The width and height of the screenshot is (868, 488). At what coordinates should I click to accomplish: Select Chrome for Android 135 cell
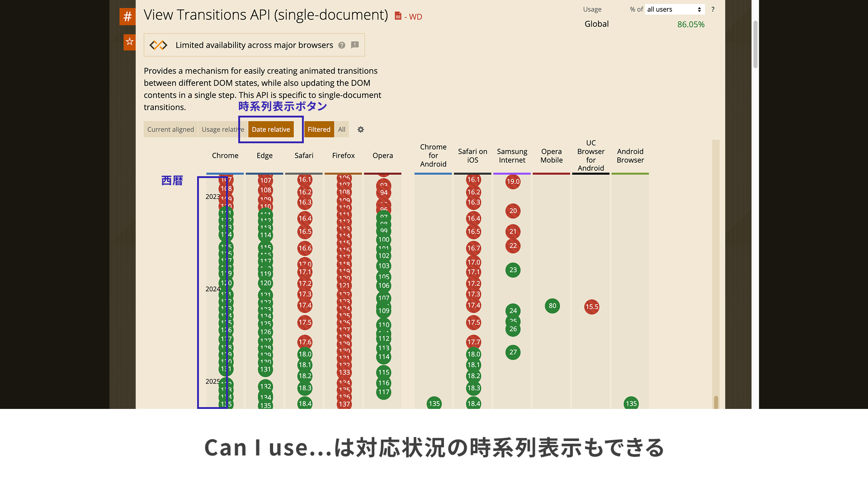pos(434,404)
